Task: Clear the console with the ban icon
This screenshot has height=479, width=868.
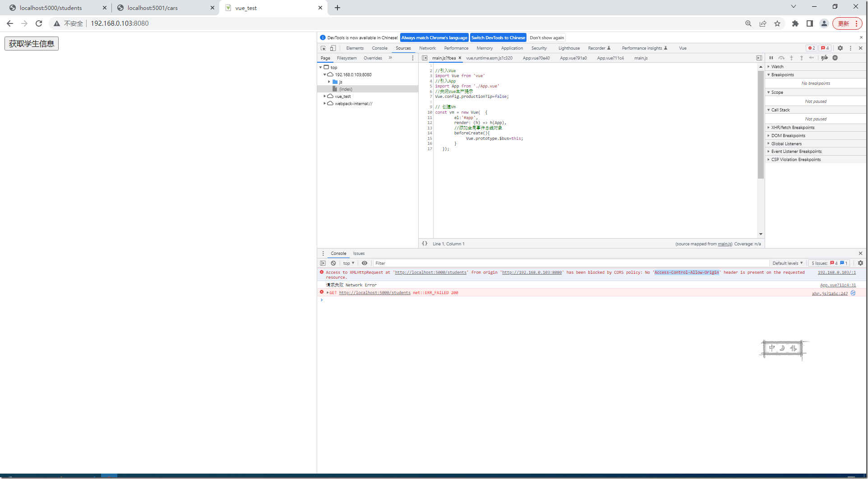Action: (x=333, y=263)
